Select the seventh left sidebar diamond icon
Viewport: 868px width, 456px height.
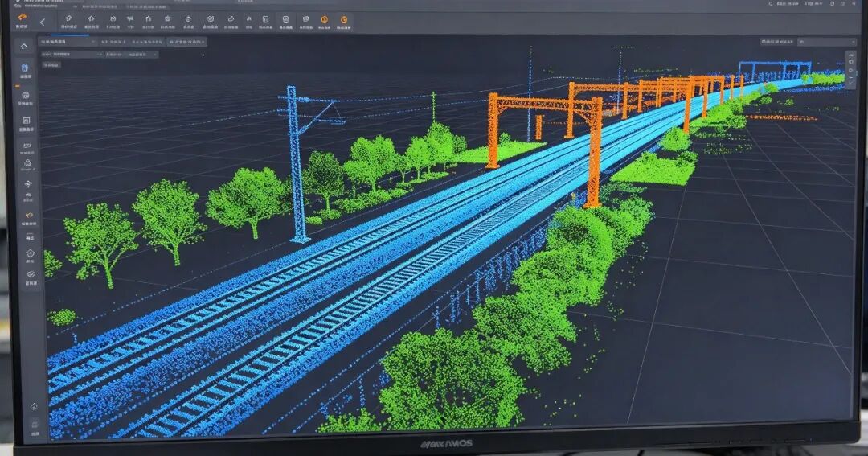click(28, 183)
